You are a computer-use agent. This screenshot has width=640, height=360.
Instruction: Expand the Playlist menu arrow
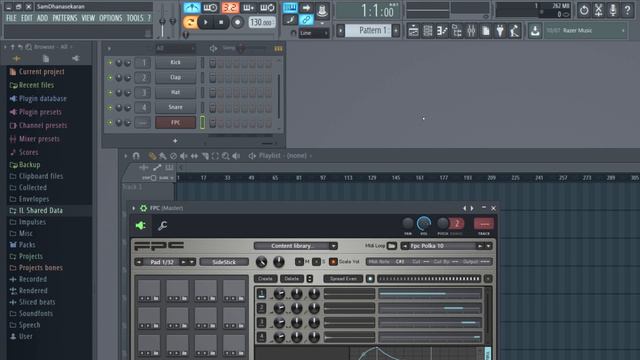[125, 156]
